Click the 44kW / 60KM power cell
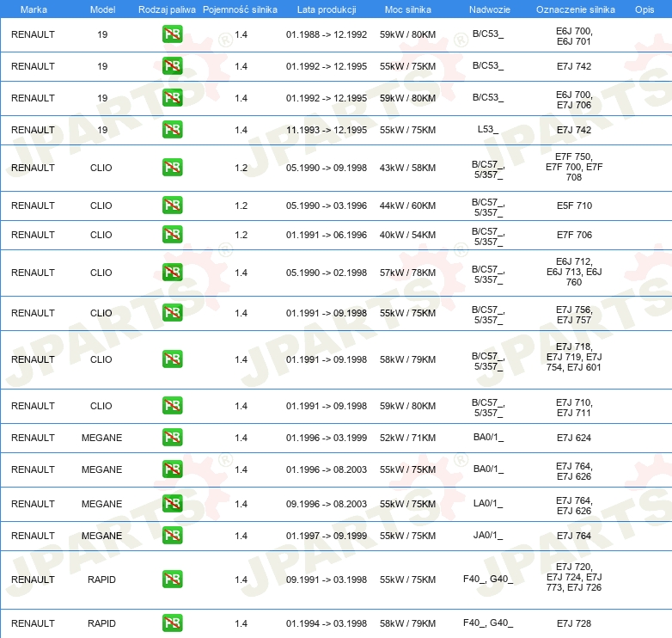The image size is (672, 638). (x=407, y=206)
